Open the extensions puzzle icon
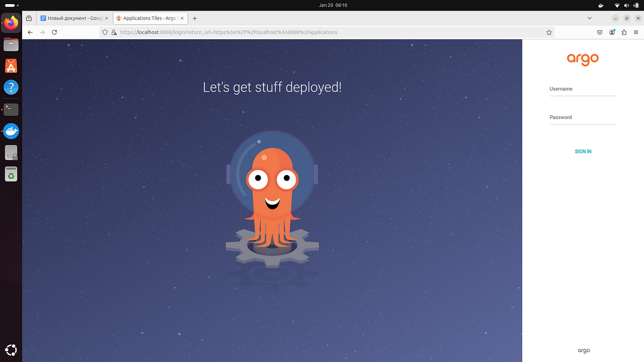This screenshot has height=362, width=644. [624, 32]
